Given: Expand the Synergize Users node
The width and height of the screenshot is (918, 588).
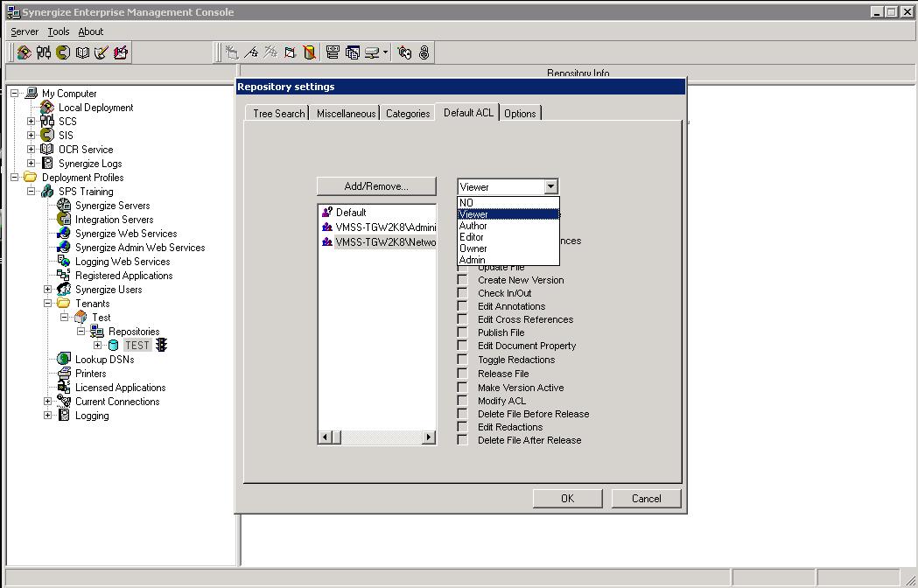Looking at the screenshot, I should click(47, 290).
